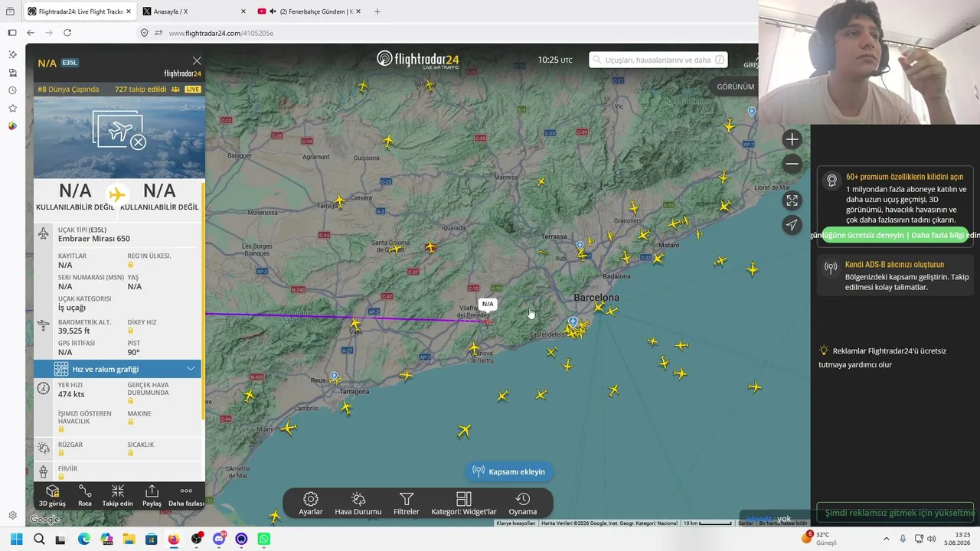Open browser sidebar settings gear
Screen dimensions: 980x551
12,515
